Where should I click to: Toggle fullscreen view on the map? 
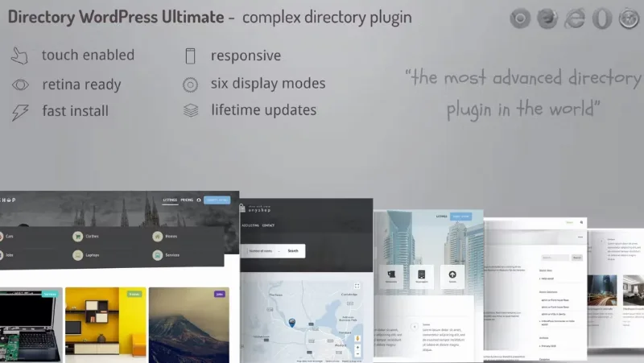(x=357, y=286)
